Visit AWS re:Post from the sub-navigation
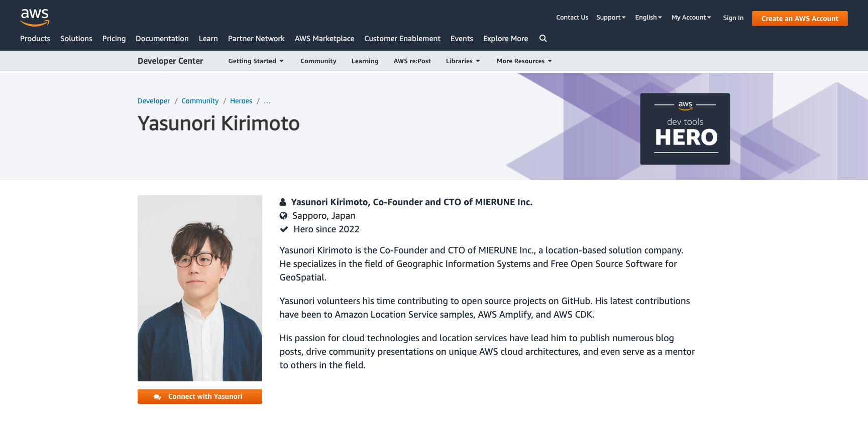This screenshot has height=421, width=868. click(x=412, y=61)
